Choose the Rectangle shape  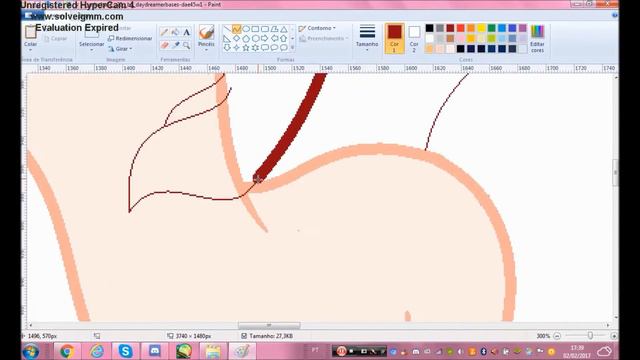(x=255, y=29)
